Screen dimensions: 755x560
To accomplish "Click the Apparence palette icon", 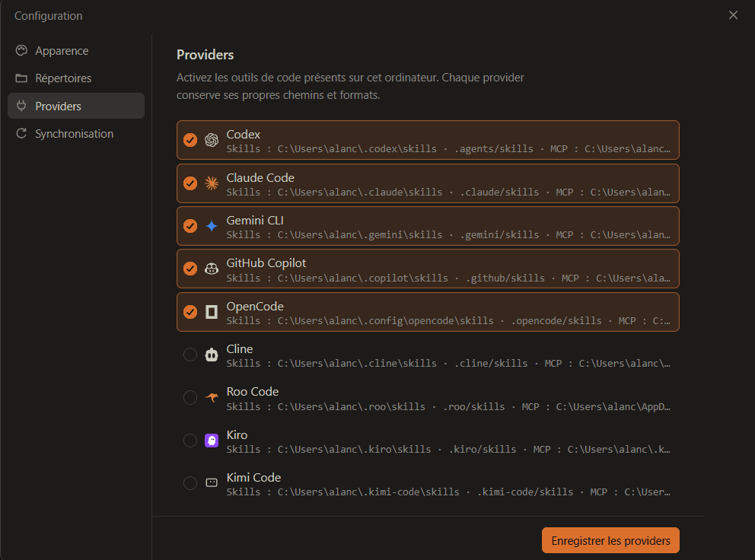I will (x=21, y=50).
